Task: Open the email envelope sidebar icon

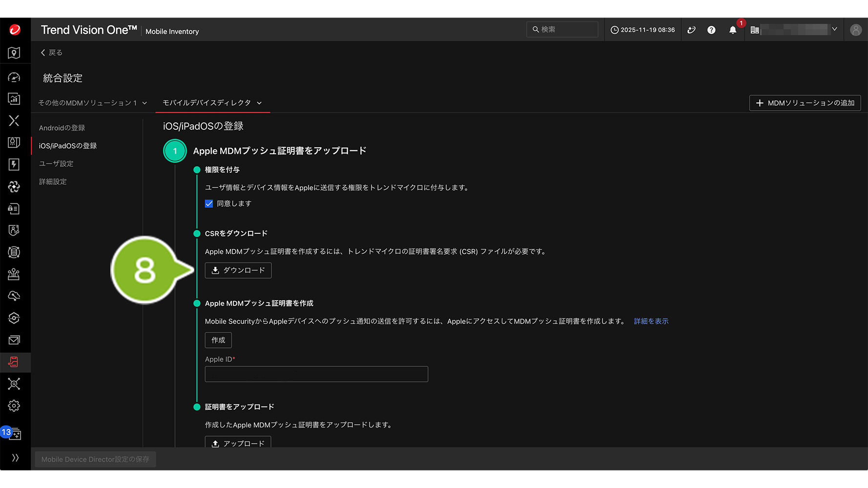Action: click(14, 340)
